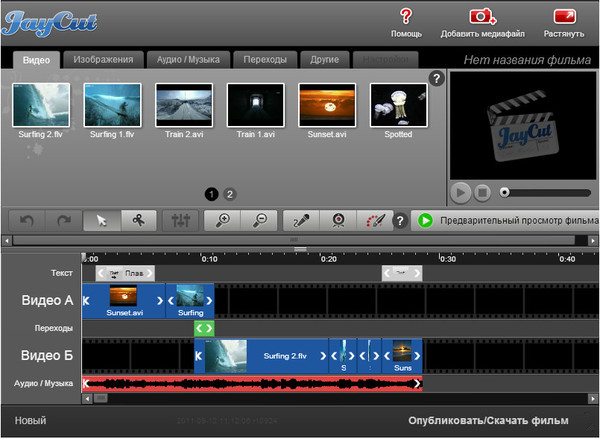The height and width of the screenshot is (439, 600).
Task: Select the small S clip on Видео Б
Action: [343, 356]
